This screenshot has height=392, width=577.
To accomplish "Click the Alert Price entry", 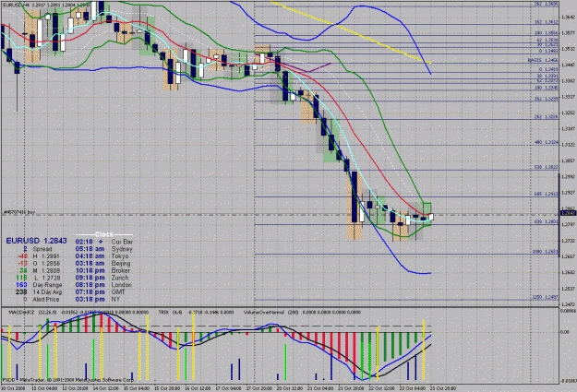I will tap(43, 300).
